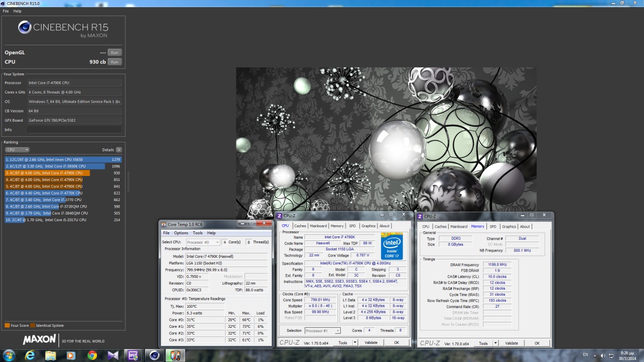644x362 pixels.
Task: Run the OpenGL benchmark
Action: (x=115, y=52)
